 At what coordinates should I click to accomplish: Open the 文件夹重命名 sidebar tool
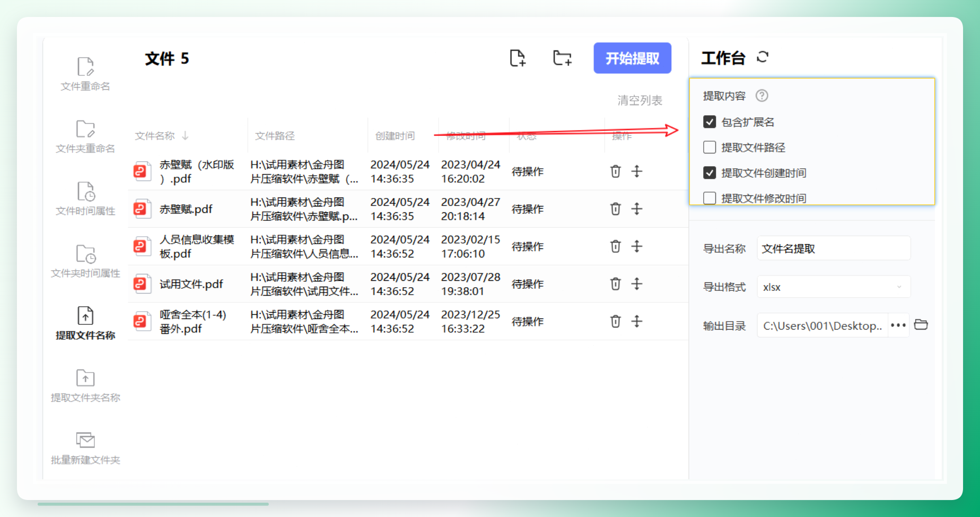click(85, 136)
